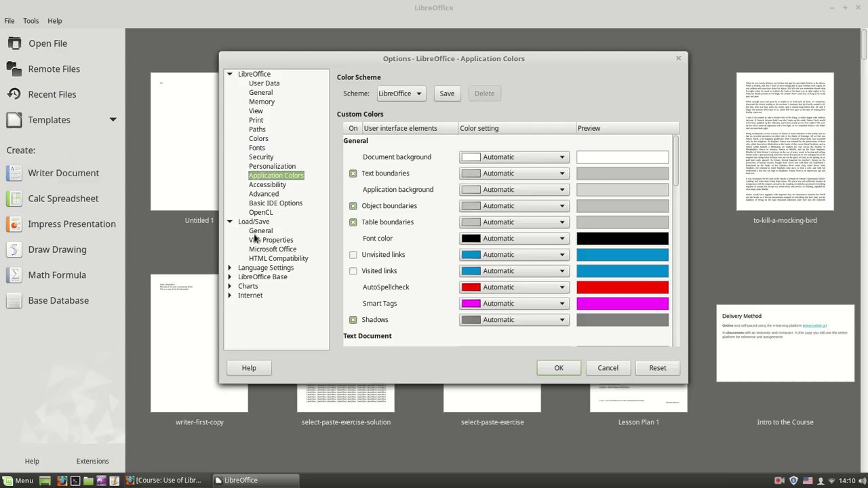Click OK in the Options dialog

click(559, 368)
